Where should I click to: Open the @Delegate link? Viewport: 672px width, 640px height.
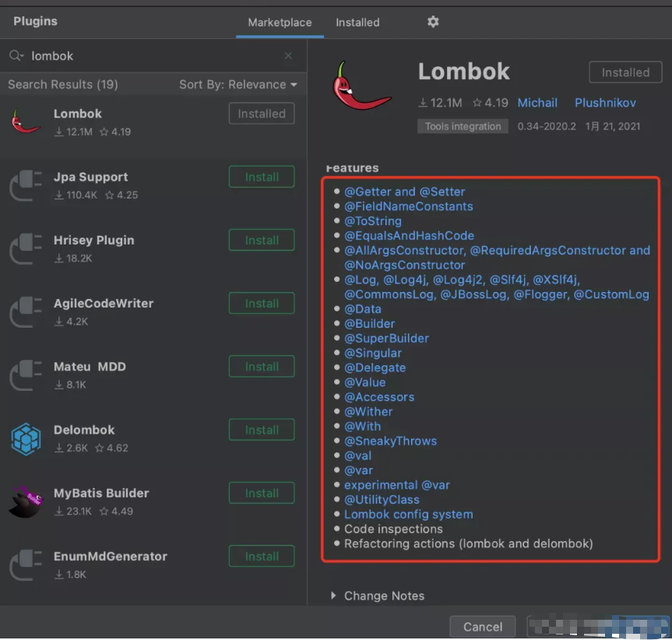(375, 367)
